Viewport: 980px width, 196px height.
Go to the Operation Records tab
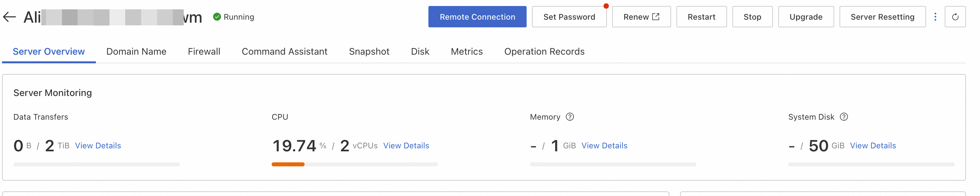click(544, 51)
